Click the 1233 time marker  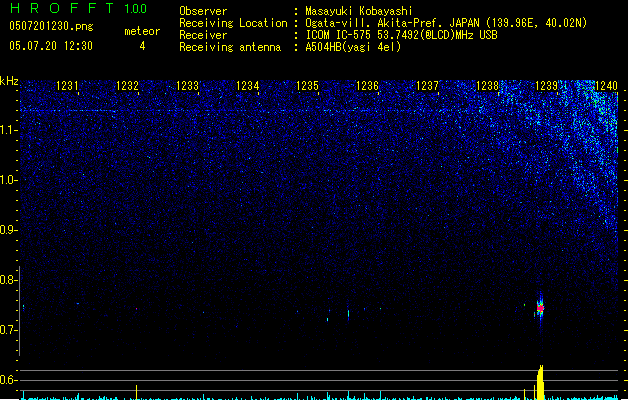(x=187, y=86)
